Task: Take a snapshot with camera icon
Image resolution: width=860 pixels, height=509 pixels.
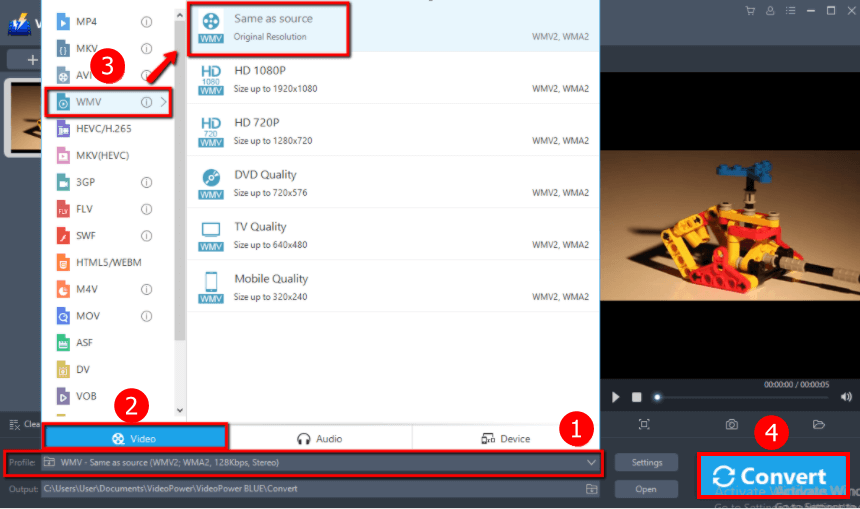Action: click(732, 424)
